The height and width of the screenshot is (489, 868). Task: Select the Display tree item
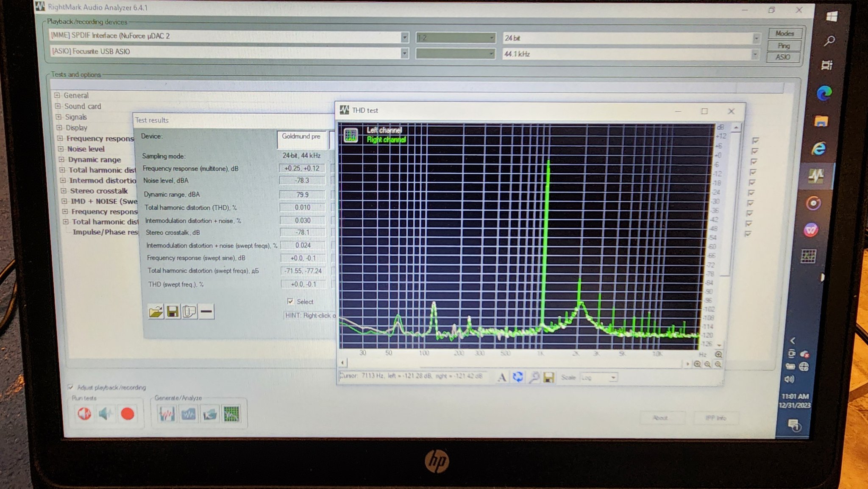76,128
